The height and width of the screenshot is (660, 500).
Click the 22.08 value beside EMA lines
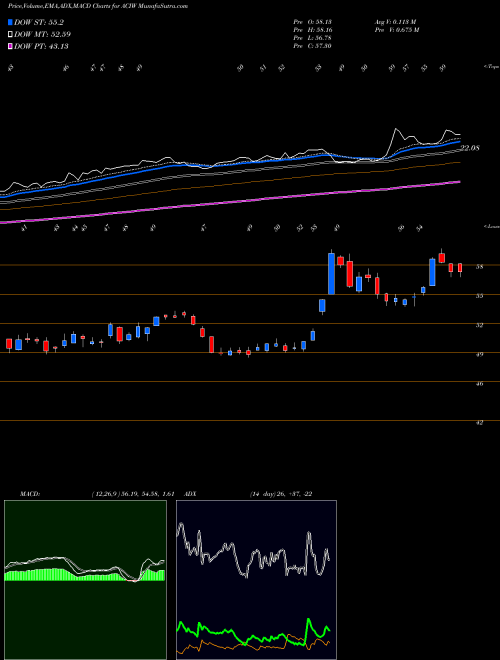click(x=470, y=148)
